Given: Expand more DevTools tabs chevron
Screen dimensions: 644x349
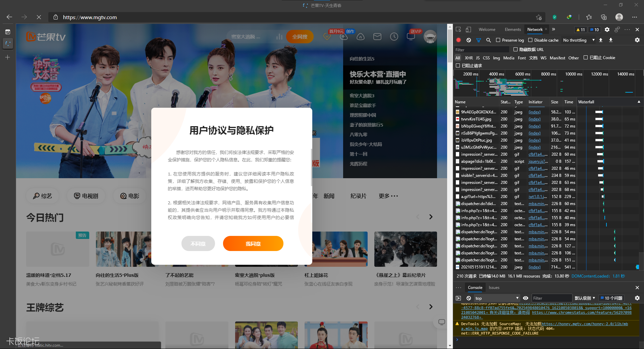Looking at the screenshot, I should [x=553, y=30].
